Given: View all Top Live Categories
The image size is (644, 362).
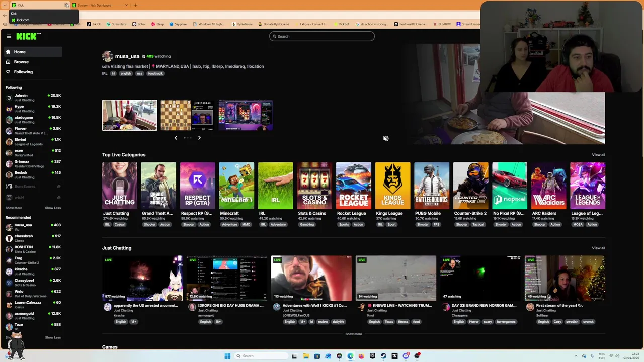Looking at the screenshot, I should click(598, 155).
